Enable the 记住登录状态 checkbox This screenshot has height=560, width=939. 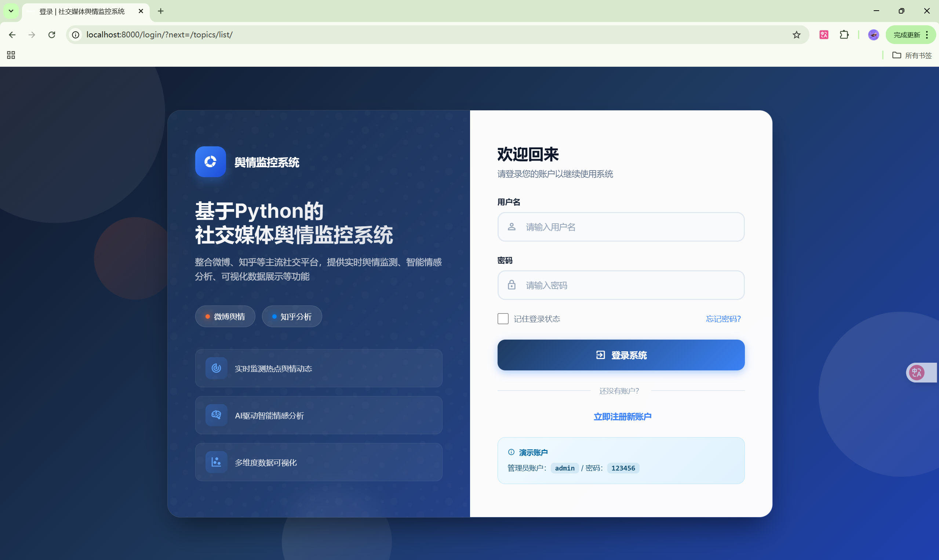[x=503, y=318]
